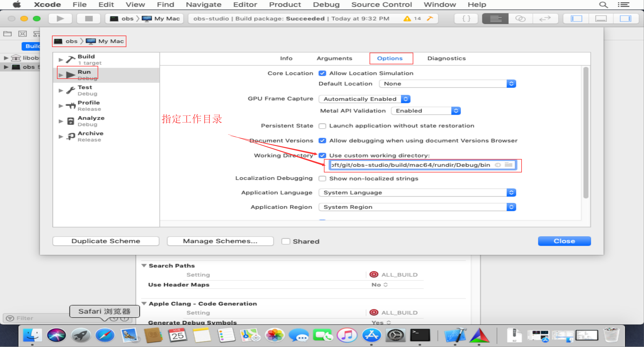Open Safari from the Dock
The height and width of the screenshot is (347, 644).
click(x=105, y=335)
